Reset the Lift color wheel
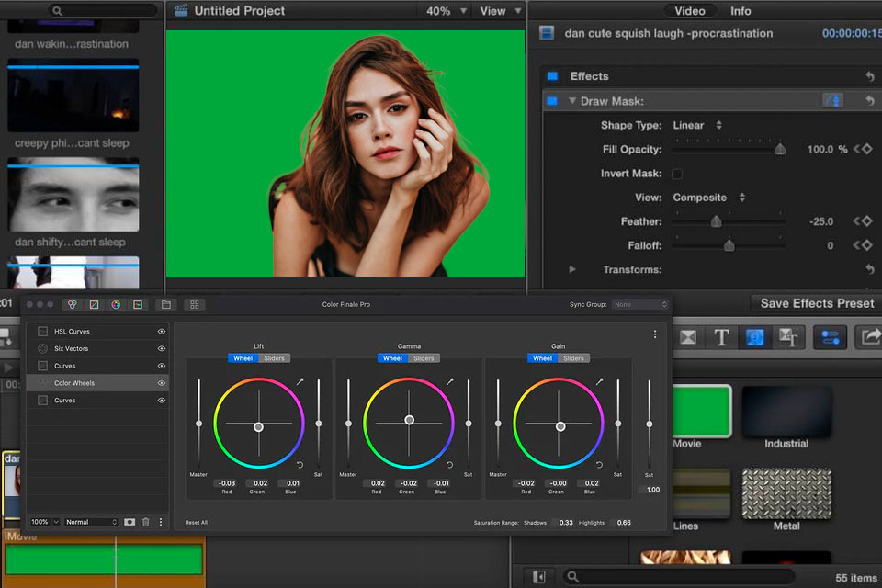 300,465
